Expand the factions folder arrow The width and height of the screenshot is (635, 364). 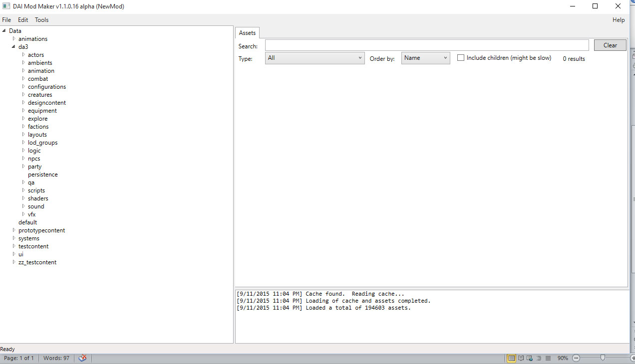[x=23, y=127]
